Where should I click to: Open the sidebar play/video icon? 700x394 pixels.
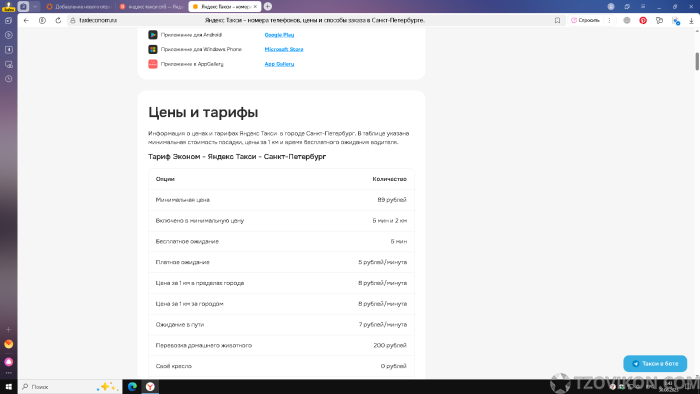8,35
